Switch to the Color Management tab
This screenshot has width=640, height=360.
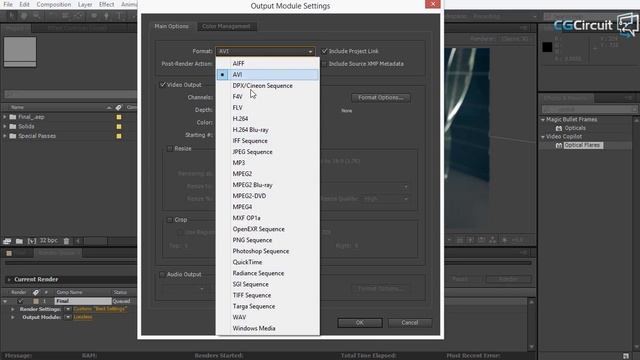[226, 26]
